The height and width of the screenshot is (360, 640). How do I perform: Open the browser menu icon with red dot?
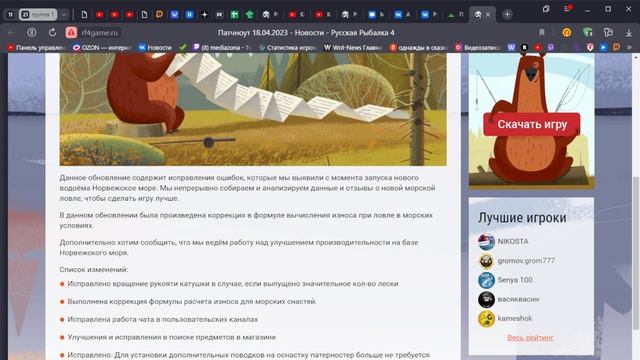(567, 9)
